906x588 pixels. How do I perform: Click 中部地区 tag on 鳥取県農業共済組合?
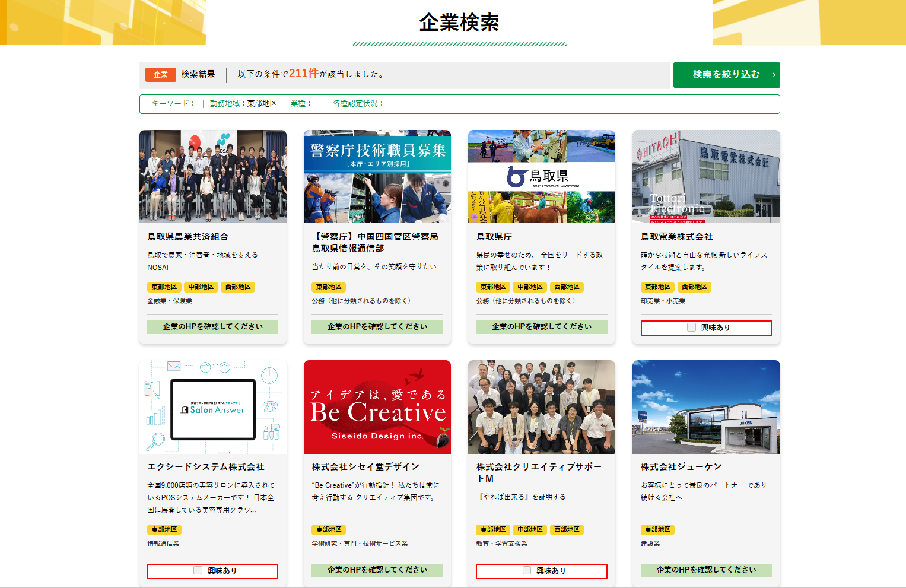(201, 287)
